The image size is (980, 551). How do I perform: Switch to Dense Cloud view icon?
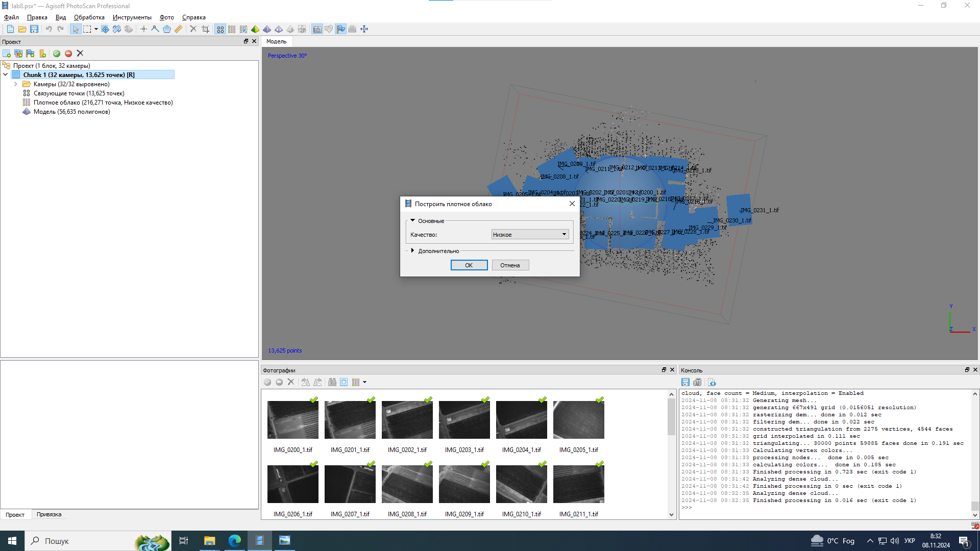232,29
